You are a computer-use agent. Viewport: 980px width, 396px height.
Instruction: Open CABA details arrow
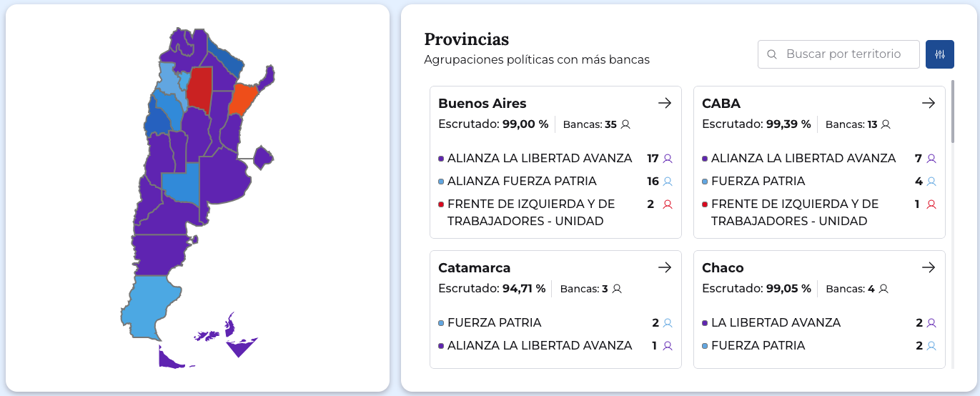[929, 103]
